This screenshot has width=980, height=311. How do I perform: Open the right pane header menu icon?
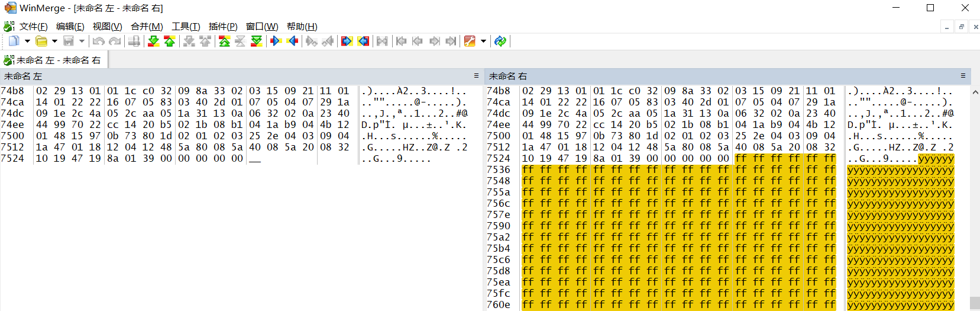963,76
